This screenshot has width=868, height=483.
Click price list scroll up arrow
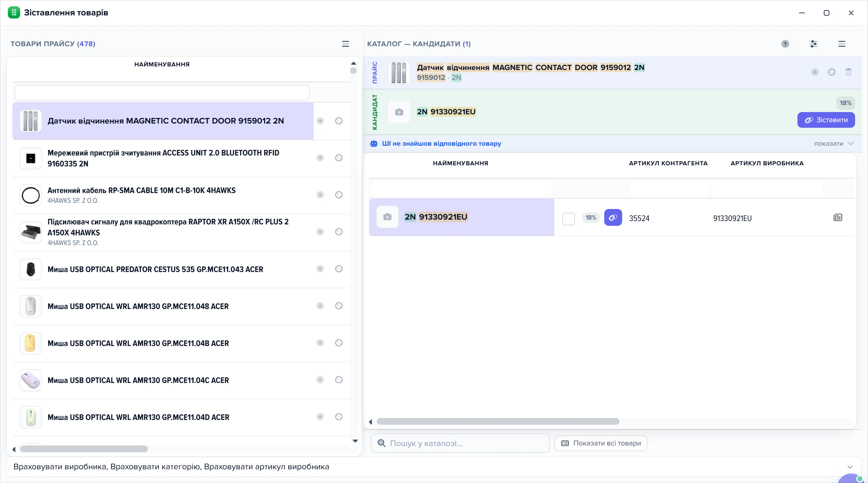pos(353,63)
